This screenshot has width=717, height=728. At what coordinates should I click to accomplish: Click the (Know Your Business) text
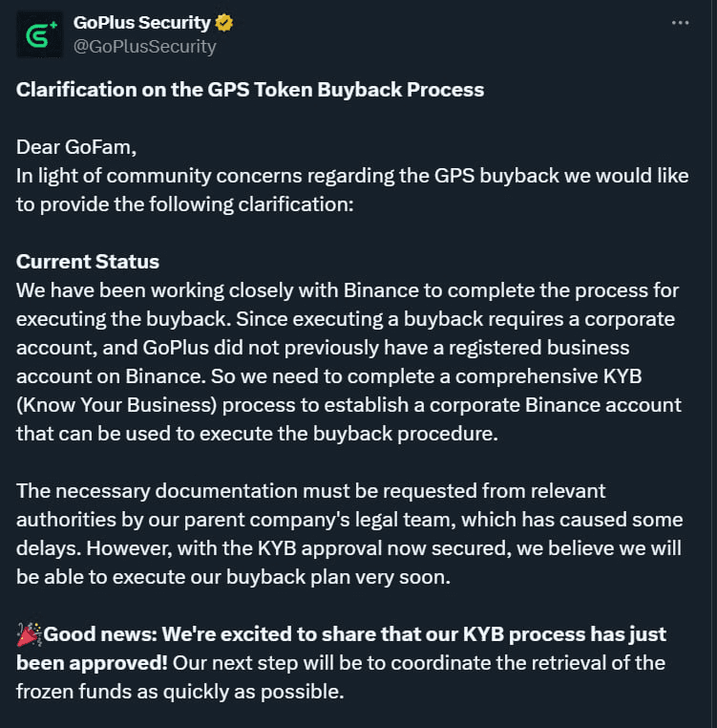click(116, 405)
